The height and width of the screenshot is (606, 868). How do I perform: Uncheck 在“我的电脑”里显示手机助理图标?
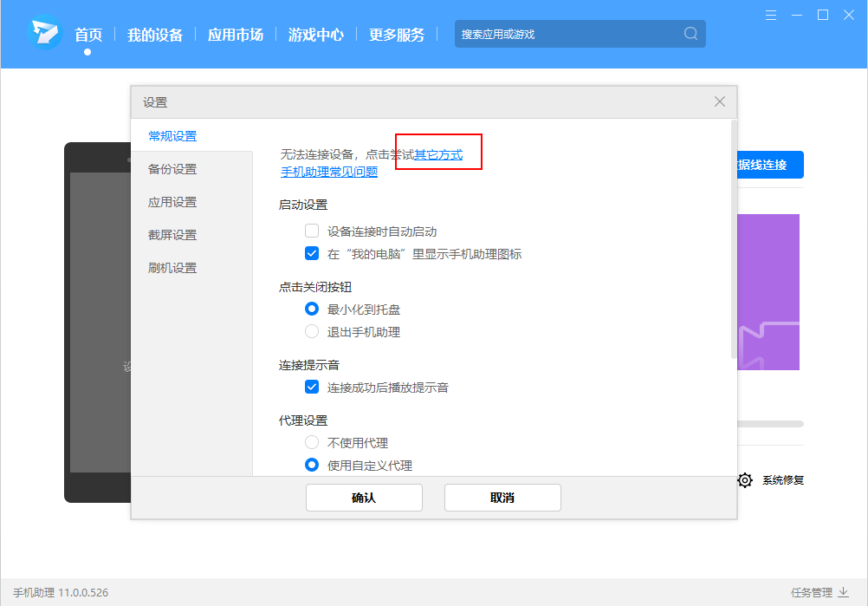click(312, 254)
